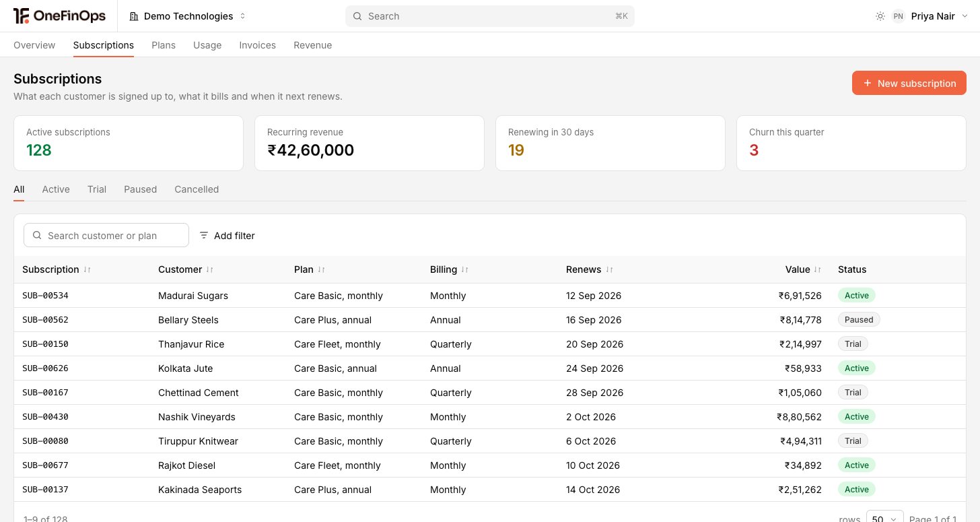Viewport: 980px width, 522px height.
Task: Open subscription SUB-00137
Action: [45, 490]
